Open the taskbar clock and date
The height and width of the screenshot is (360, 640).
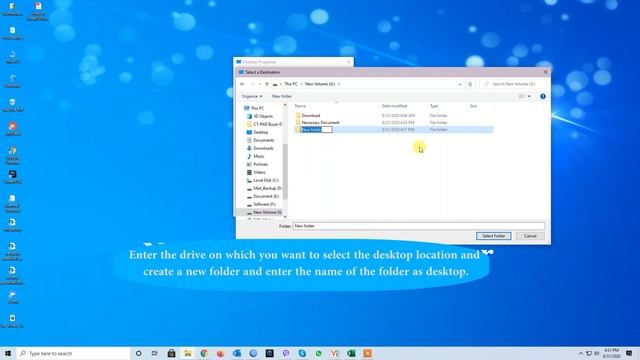611,353
